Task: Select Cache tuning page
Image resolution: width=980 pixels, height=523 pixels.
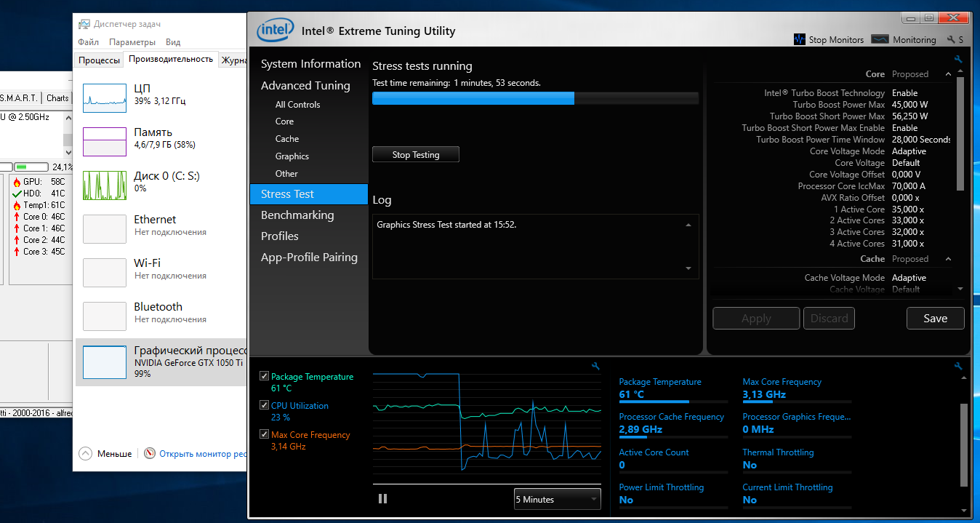Action: point(286,139)
